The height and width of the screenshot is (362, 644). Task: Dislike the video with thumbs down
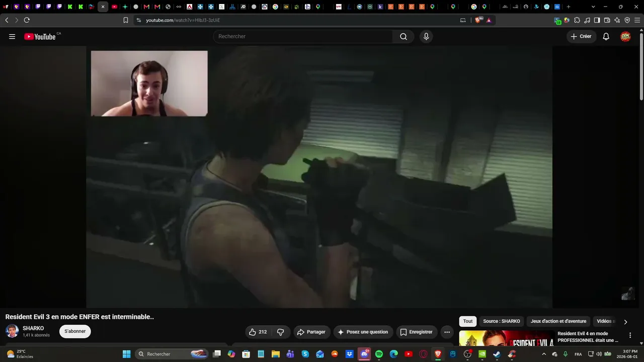pos(281,332)
